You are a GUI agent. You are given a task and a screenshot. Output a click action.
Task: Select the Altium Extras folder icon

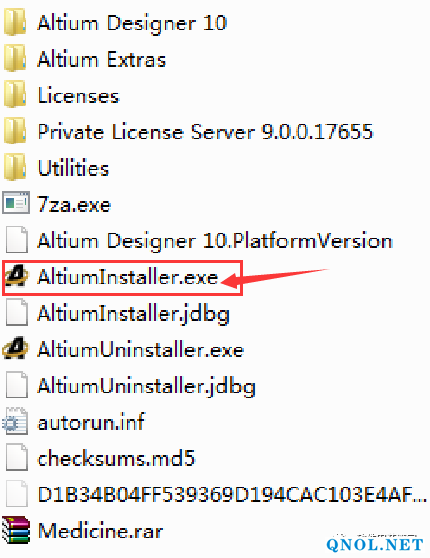click(15, 59)
